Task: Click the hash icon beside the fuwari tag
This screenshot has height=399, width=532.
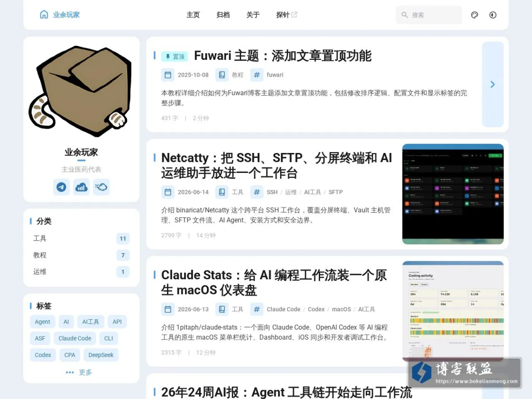Action: tap(257, 75)
